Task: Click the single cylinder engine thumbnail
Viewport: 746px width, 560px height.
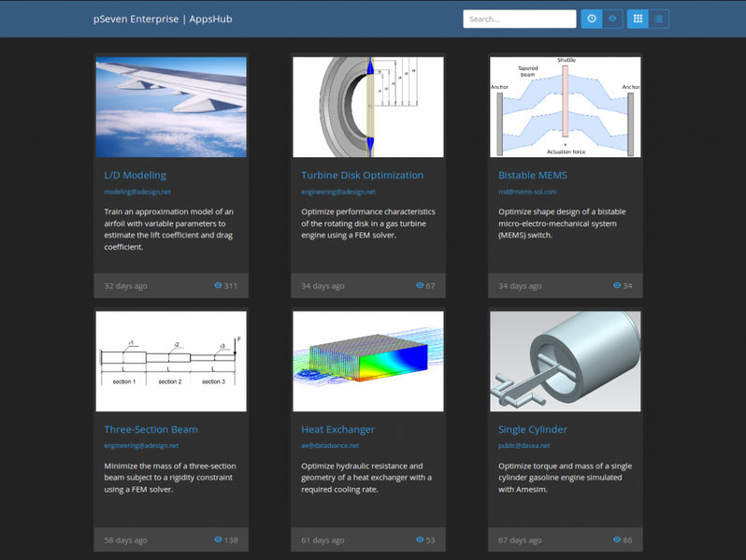Action: click(x=566, y=361)
